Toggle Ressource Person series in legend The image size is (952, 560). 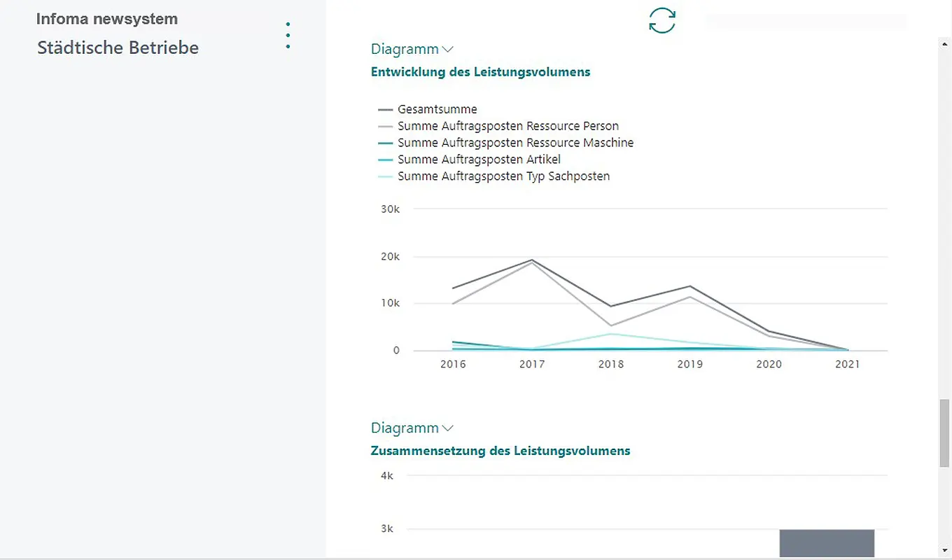[507, 126]
